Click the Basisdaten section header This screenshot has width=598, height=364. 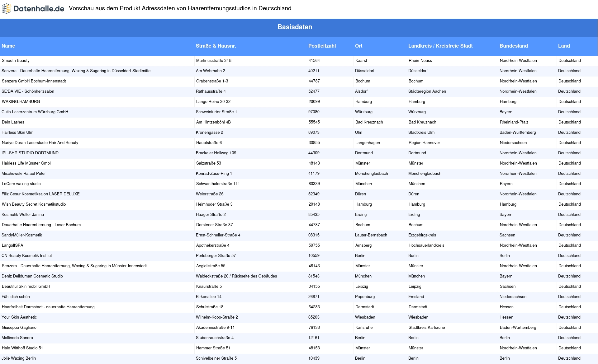[x=295, y=27]
